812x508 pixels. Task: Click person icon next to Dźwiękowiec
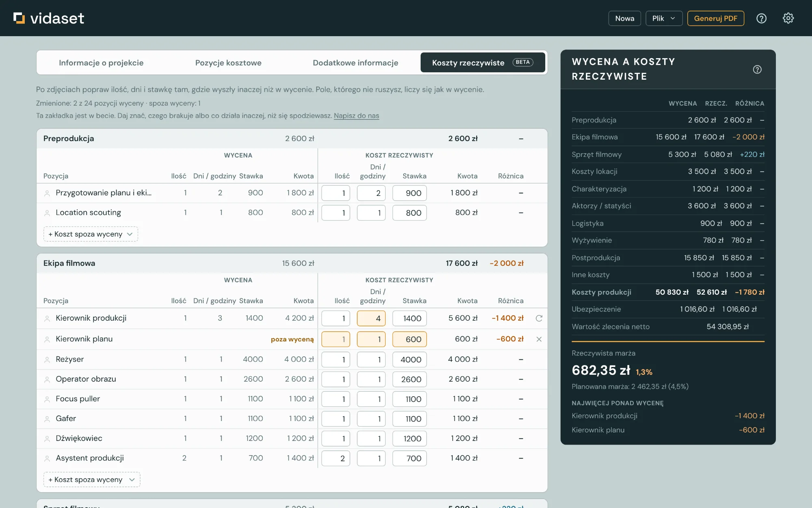[x=47, y=439]
